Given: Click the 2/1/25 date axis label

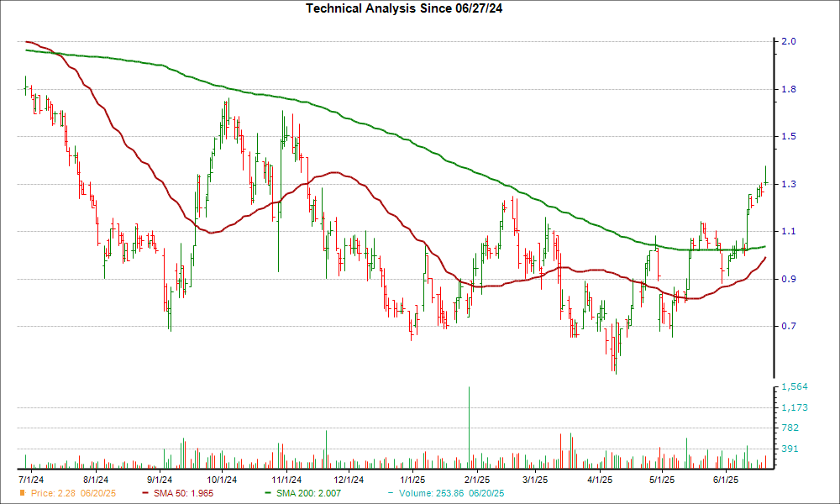Looking at the screenshot, I should pyautogui.click(x=477, y=480).
